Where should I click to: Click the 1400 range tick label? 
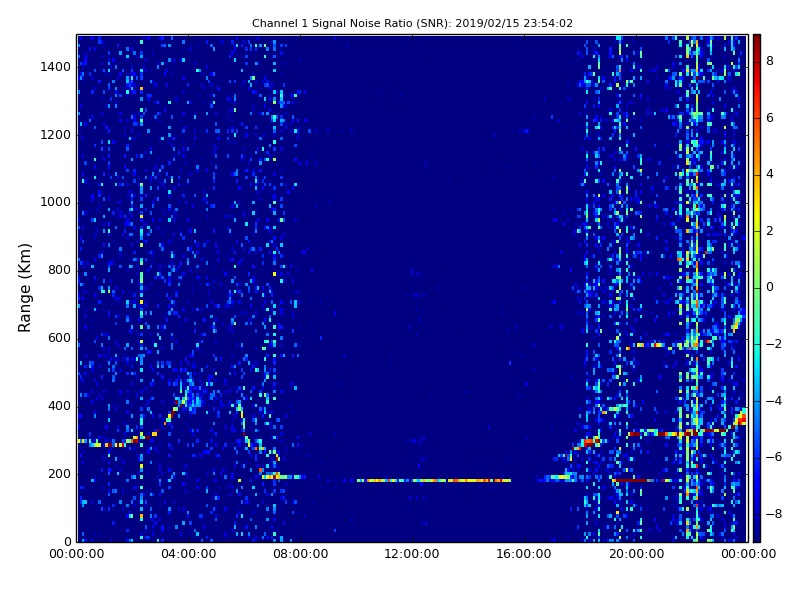pyautogui.click(x=56, y=67)
